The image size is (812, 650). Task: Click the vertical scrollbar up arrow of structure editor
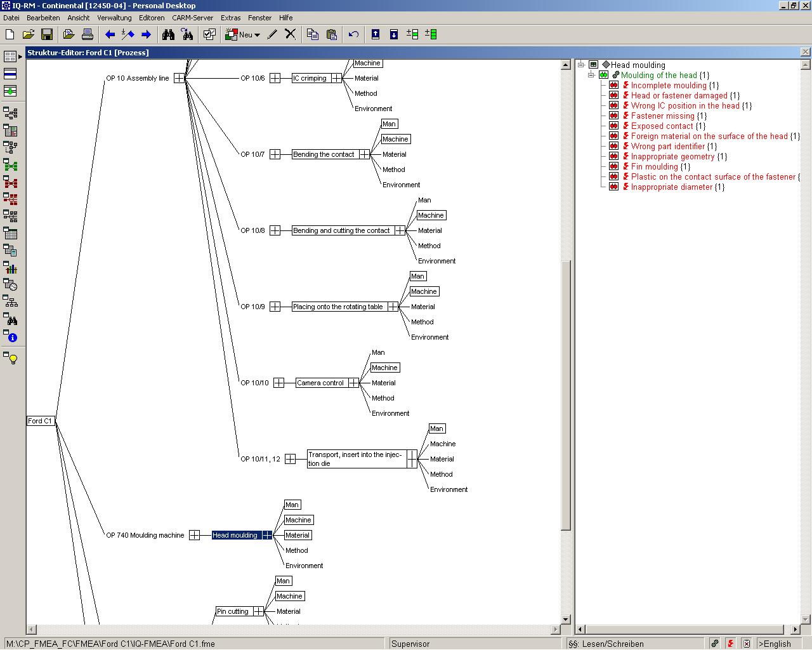pos(566,65)
